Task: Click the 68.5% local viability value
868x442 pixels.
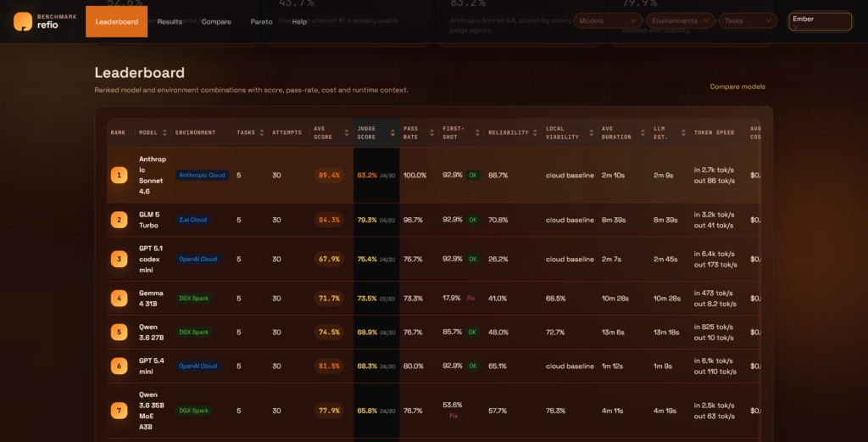Action: point(556,298)
